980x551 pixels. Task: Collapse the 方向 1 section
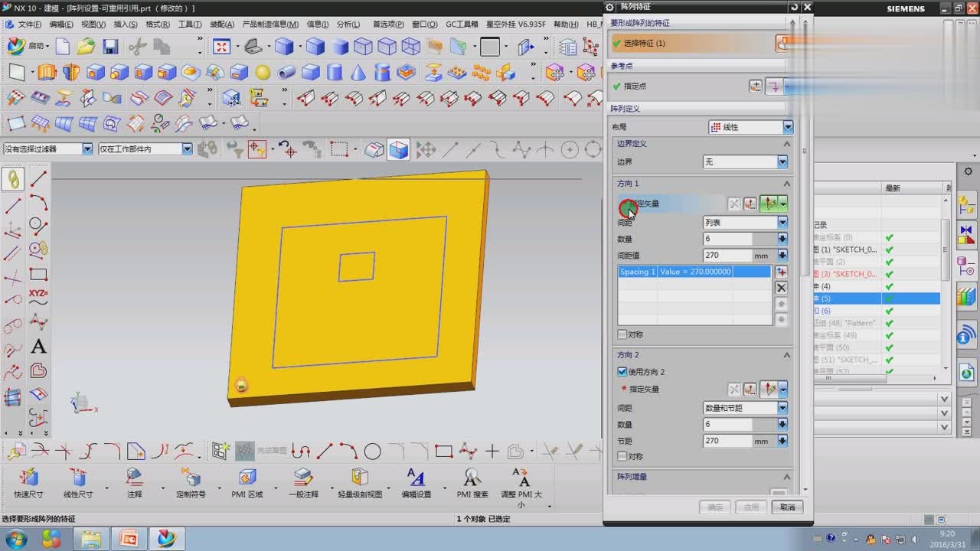[x=786, y=184]
